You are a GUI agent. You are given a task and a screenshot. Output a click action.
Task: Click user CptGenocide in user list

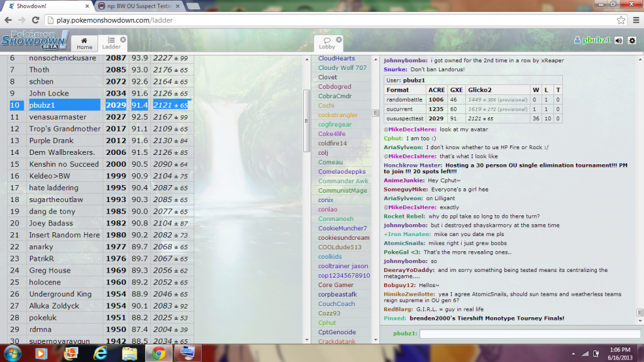337,332
